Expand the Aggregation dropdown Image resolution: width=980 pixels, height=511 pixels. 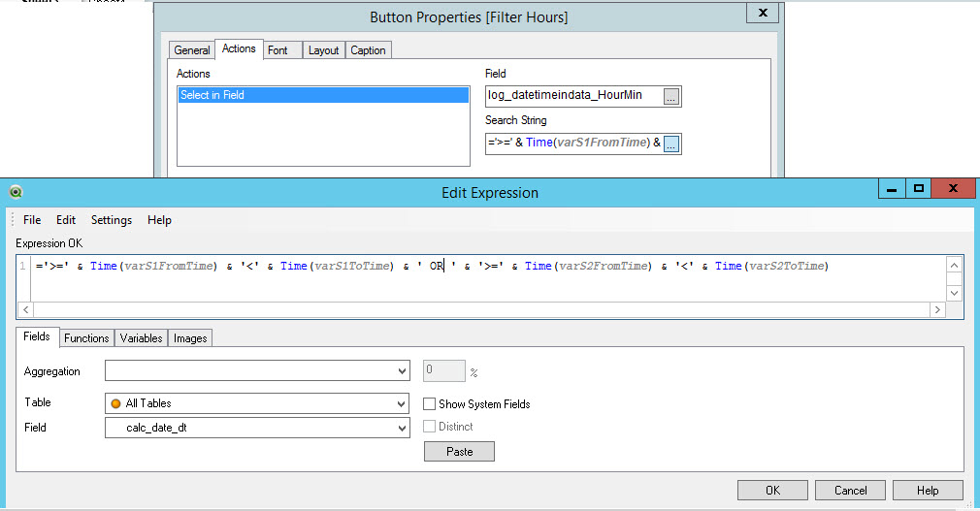[x=402, y=371]
